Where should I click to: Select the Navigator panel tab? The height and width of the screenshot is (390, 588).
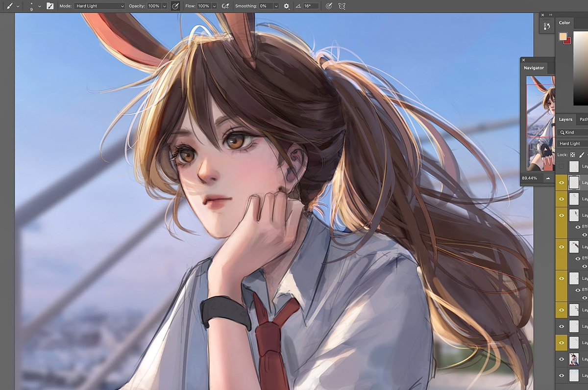click(x=534, y=68)
